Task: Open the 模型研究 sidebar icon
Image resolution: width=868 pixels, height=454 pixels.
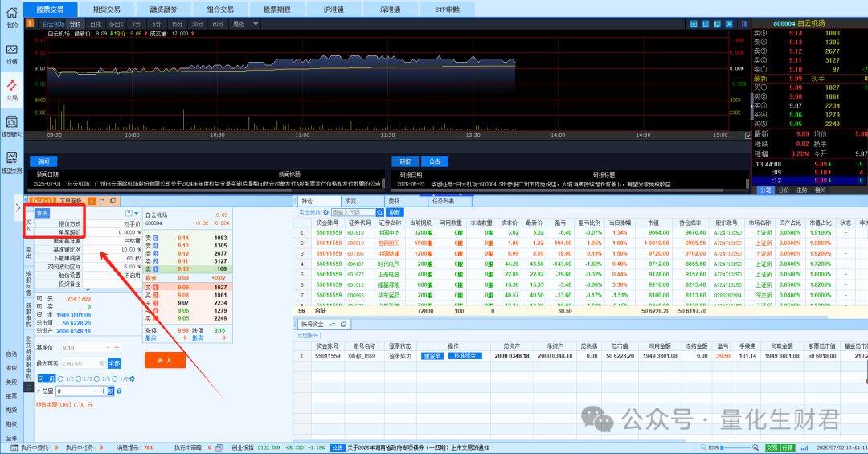Action: coord(11,122)
